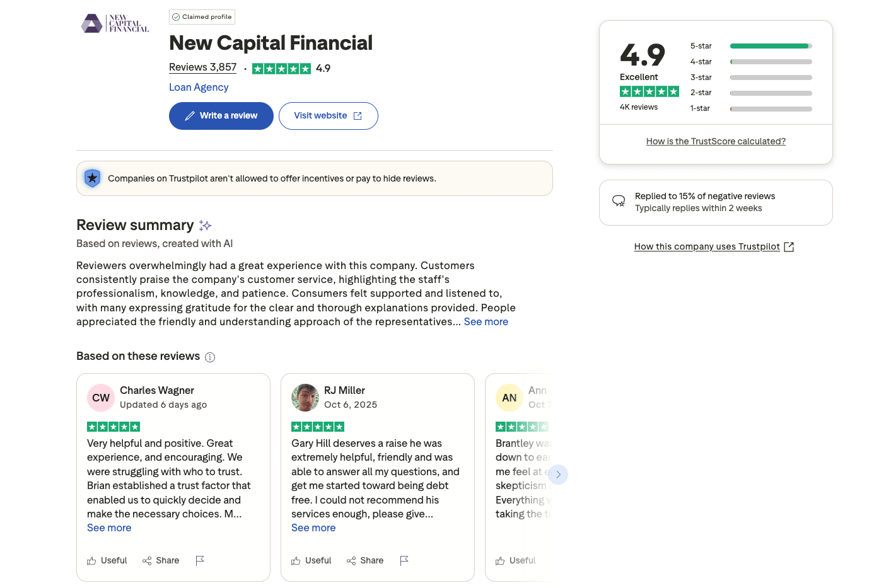Click the New Capital Financial company logo
This screenshot has width=891, height=588.
[x=115, y=23]
